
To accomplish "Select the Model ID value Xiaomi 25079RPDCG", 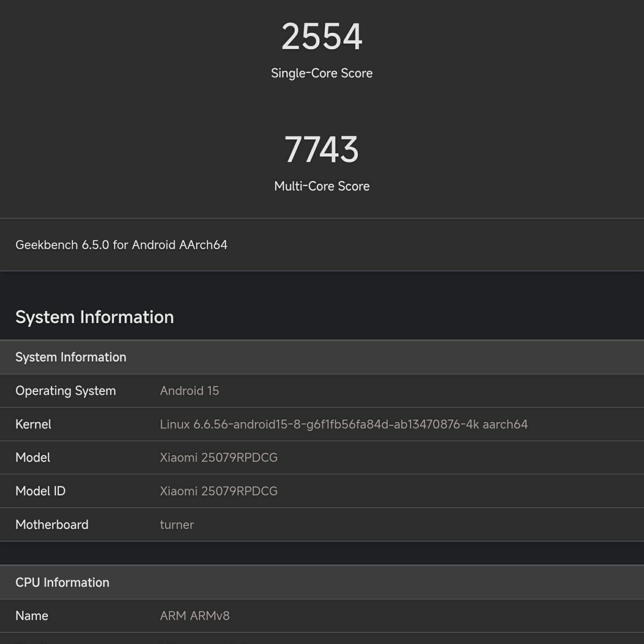I will coord(219,491).
